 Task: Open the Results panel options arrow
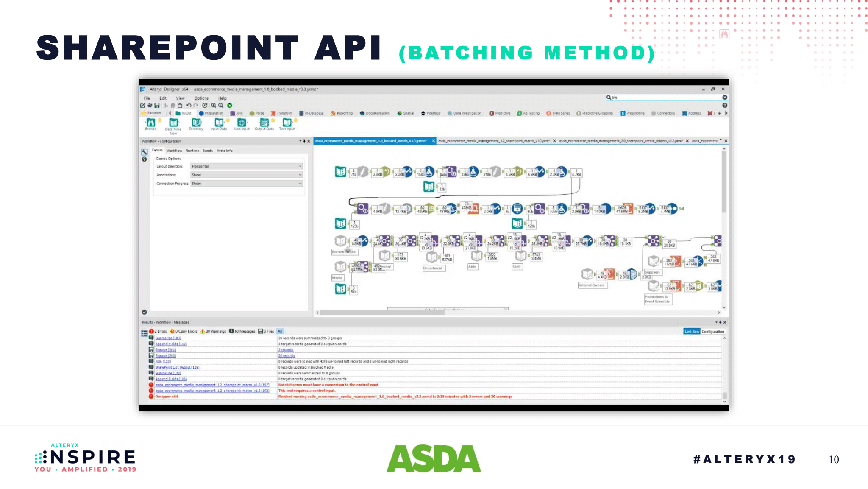click(x=717, y=322)
